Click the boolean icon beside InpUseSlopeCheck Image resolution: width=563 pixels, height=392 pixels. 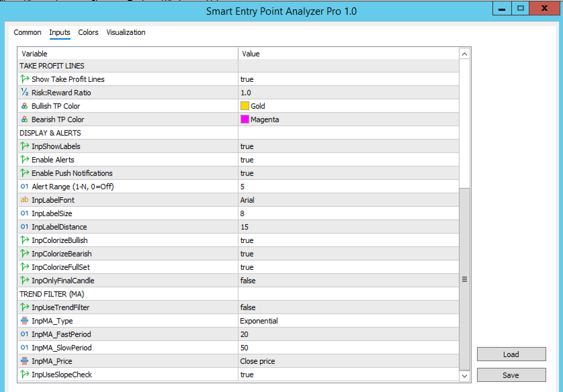[x=24, y=374]
